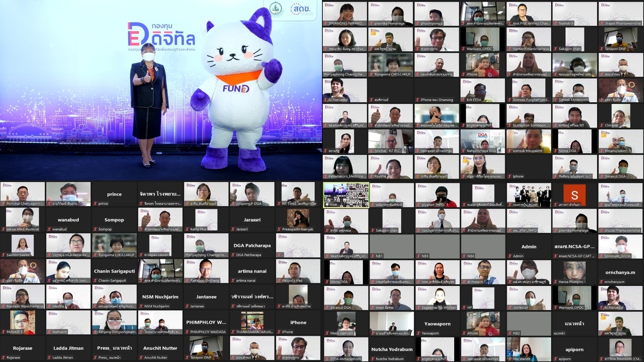
Task: Select Kritapas Leesan's tile
Action: click(x=160, y=245)
